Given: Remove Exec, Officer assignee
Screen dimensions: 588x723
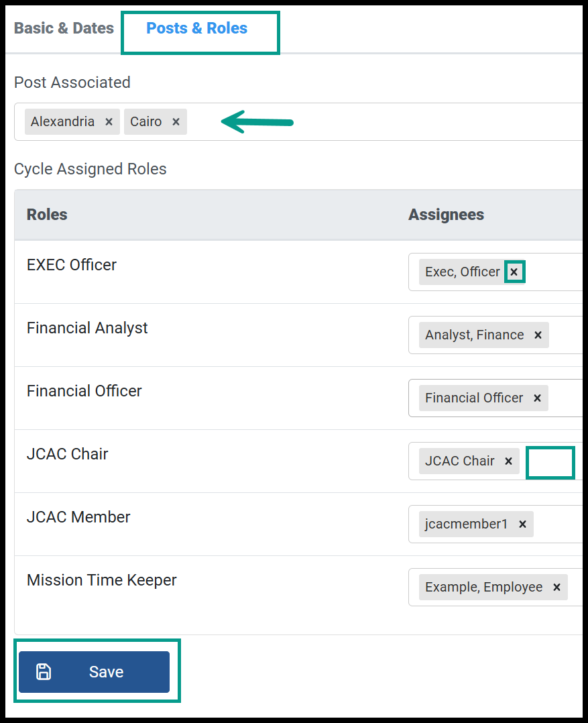Looking at the screenshot, I should point(514,272).
